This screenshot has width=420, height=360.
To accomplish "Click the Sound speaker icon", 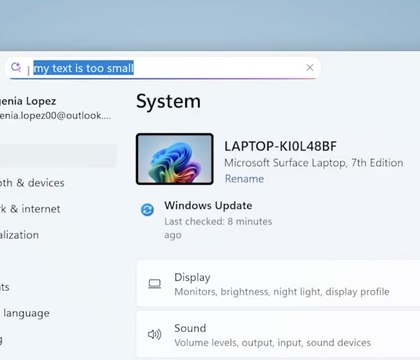I will [154, 334].
